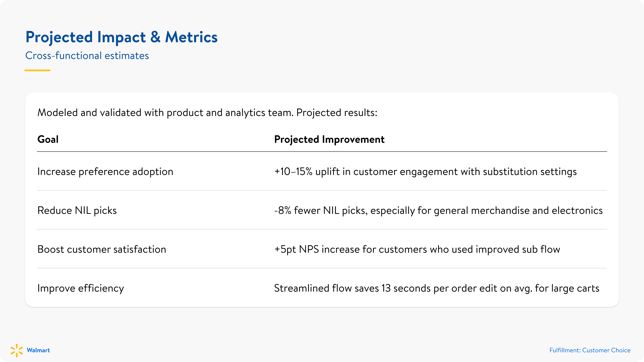
Task: Select the Projected Impact & Metrics title
Action: click(x=121, y=37)
